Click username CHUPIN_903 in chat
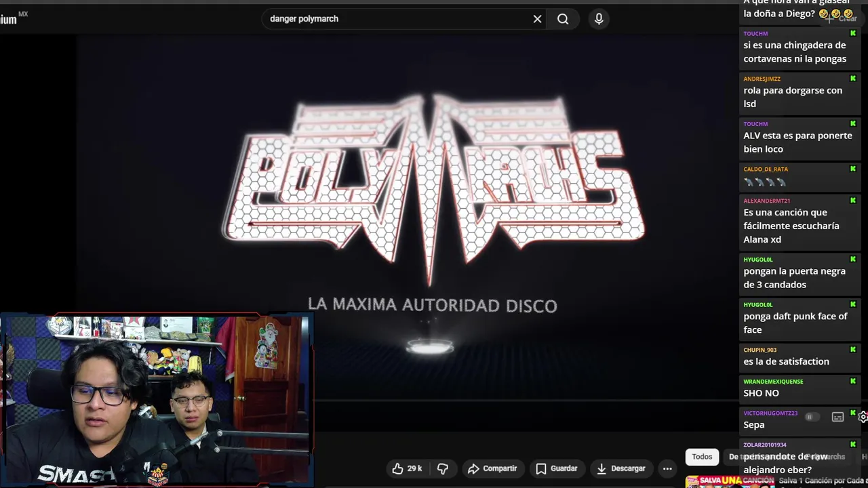 (x=759, y=350)
